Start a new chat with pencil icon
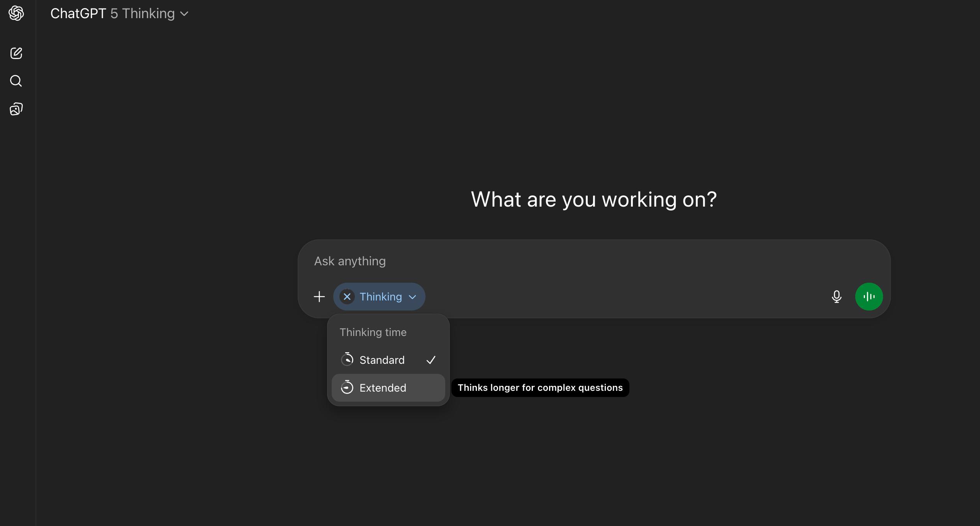Image resolution: width=980 pixels, height=526 pixels. click(16, 53)
